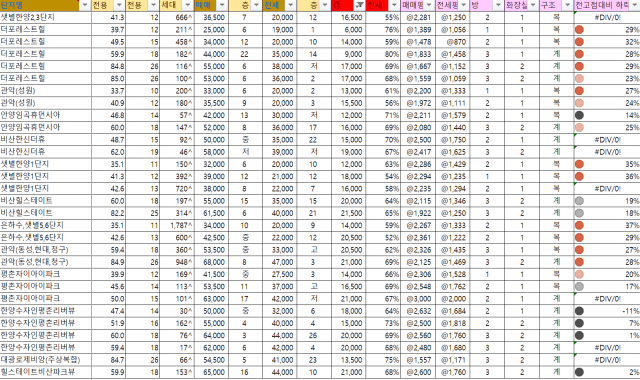The image size is (640, 380).
Task: Open the yellow 전세 price column filter dropdown
Action: (x=291, y=5)
